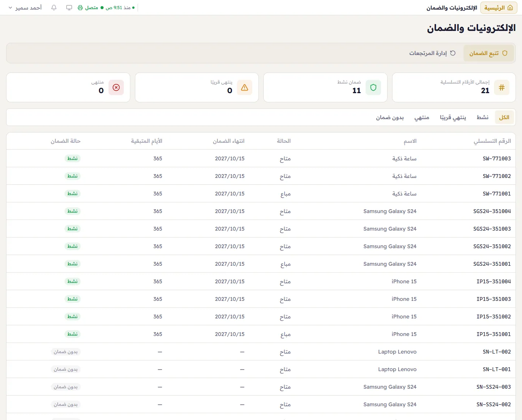Click the انتهاء الضمان column header

point(229,141)
